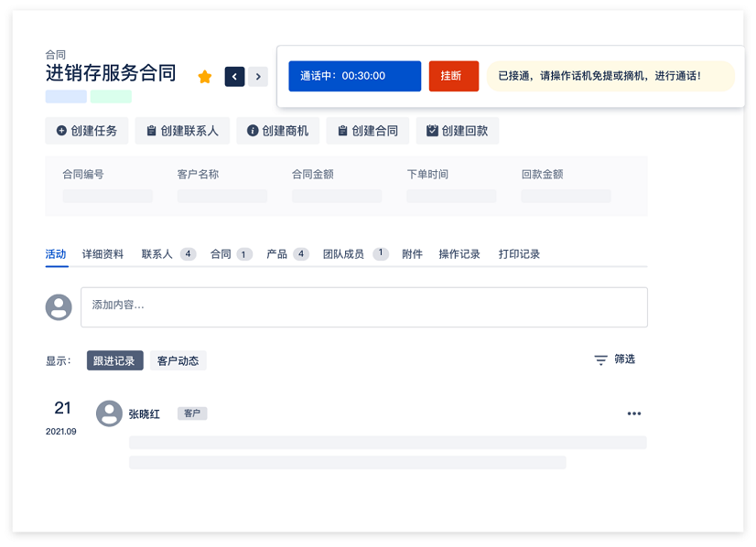The height and width of the screenshot is (547, 756).
Task: Click 张晓红's avatar in the activity feed
Action: pyautogui.click(x=109, y=413)
